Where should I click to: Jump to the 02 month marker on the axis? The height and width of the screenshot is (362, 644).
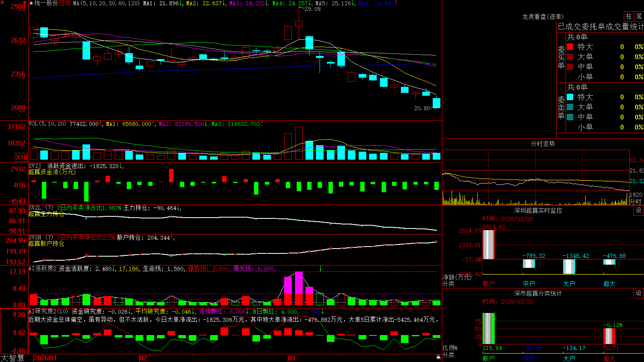coord(143,358)
